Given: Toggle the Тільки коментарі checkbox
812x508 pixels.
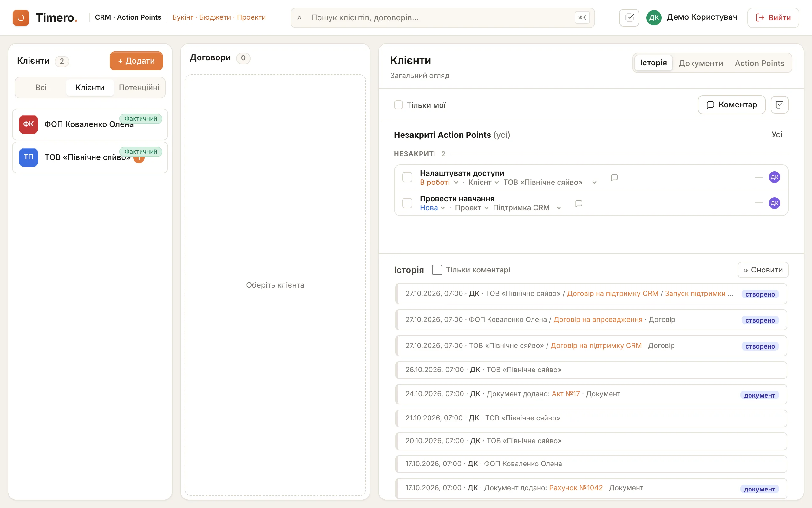Looking at the screenshot, I should (437, 270).
